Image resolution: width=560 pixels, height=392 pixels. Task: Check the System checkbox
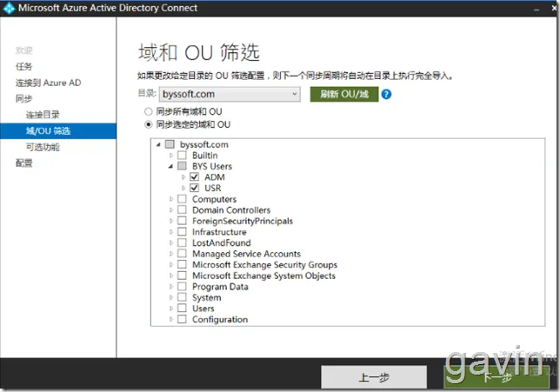click(182, 297)
